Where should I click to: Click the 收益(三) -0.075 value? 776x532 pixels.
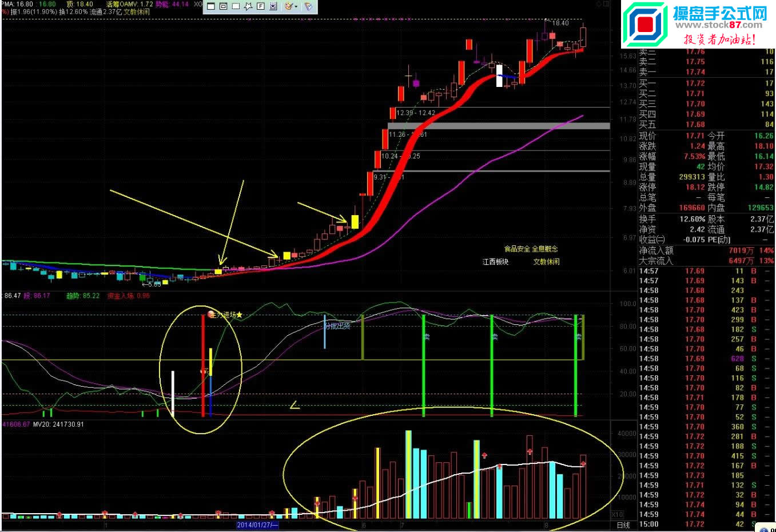pos(694,240)
